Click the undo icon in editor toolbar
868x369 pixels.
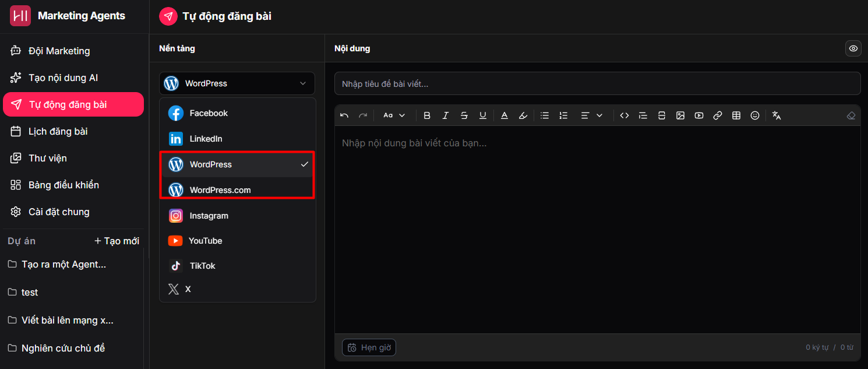[x=344, y=115]
